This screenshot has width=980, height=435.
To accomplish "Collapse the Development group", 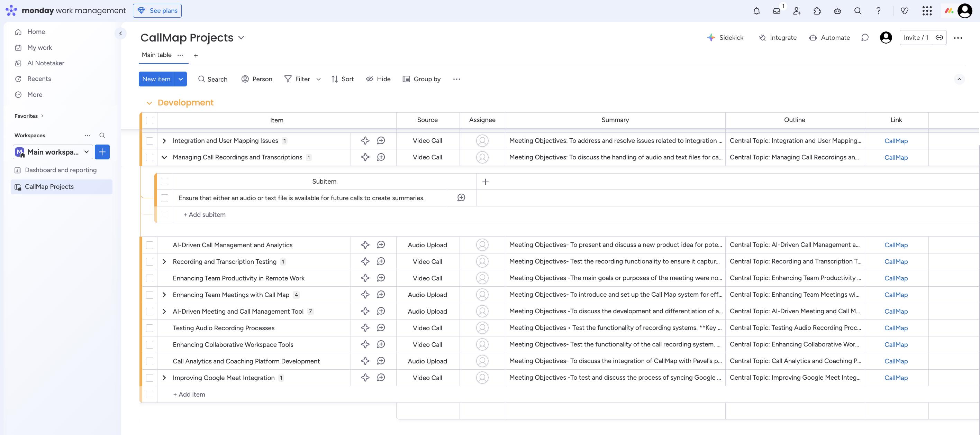I will (149, 103).
